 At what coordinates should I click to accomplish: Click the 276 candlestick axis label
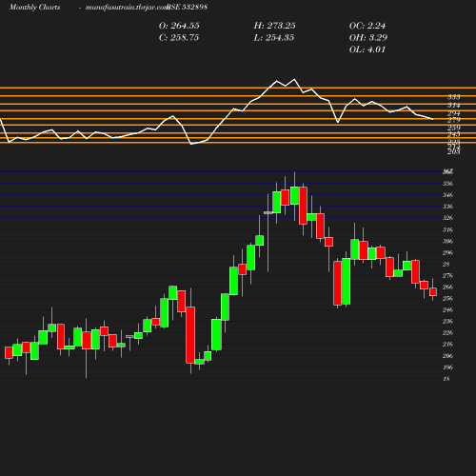[x=447, y=275]
